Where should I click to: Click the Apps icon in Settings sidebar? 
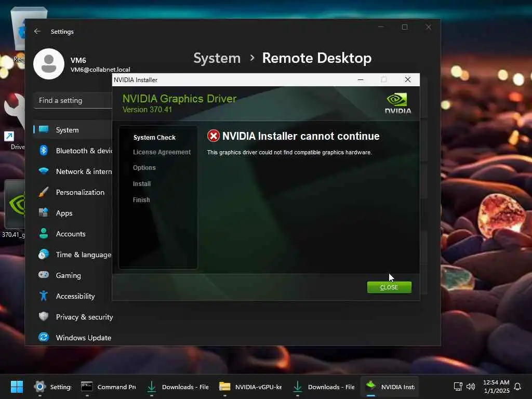44,212
